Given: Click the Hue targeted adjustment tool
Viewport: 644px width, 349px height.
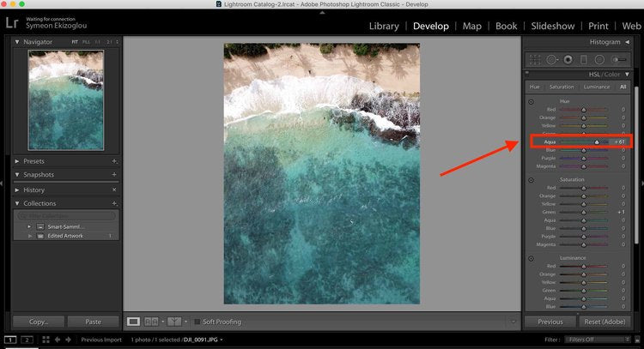Looking at the screenshot, I should point(531,101).
